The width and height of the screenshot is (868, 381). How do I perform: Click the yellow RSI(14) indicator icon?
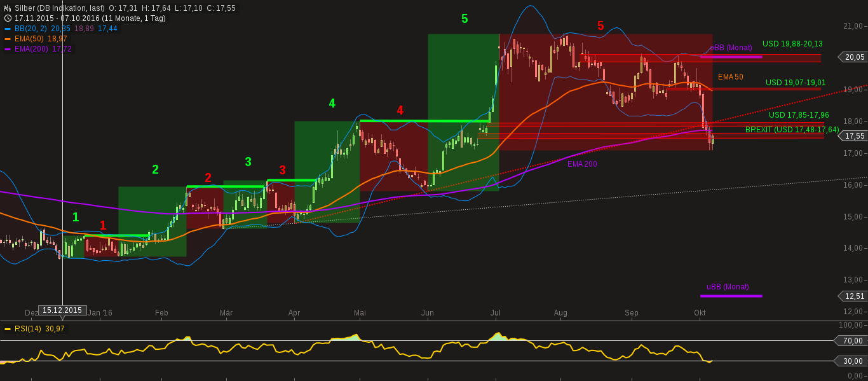[x=7, y=329]
